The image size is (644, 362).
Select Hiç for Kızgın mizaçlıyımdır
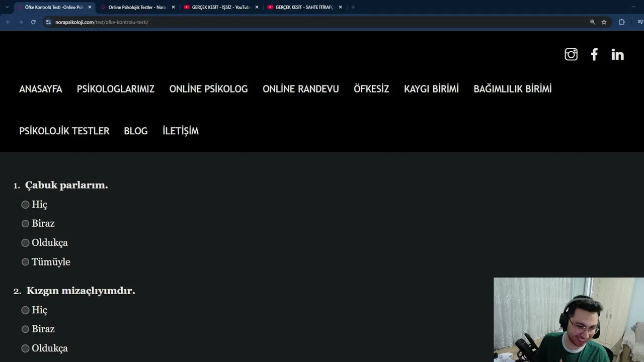(25, 310)
